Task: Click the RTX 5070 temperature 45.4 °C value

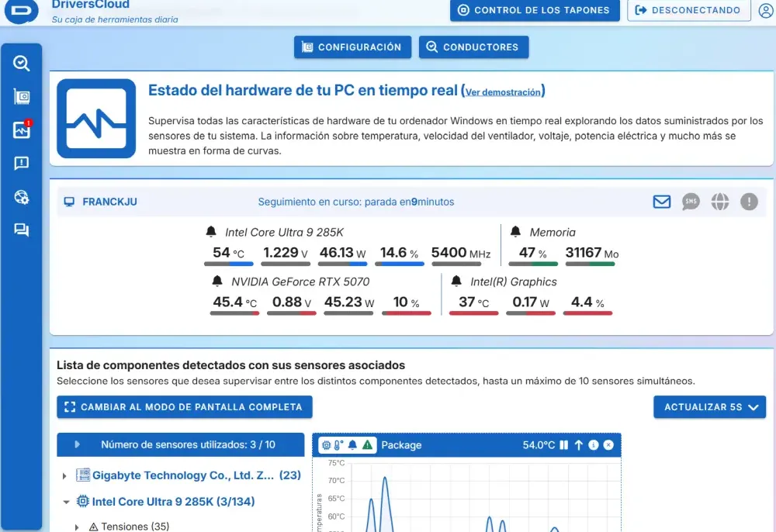Action: coord(234,302)
